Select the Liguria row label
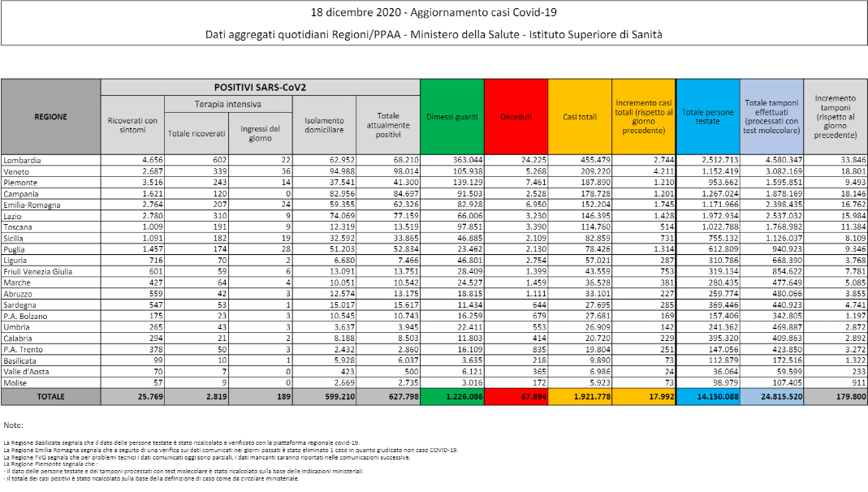Image resolution: width=868 pixels, height=492 pixels. pos(15,260)
